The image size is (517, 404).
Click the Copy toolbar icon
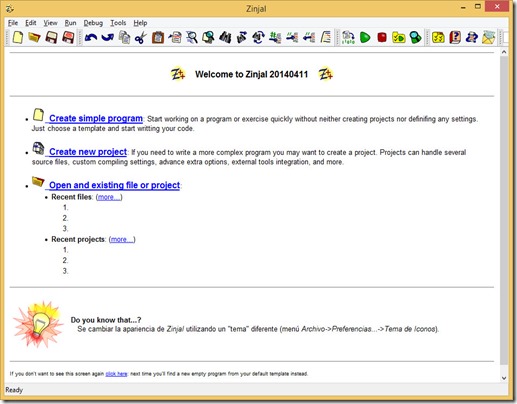click(125, 37)
